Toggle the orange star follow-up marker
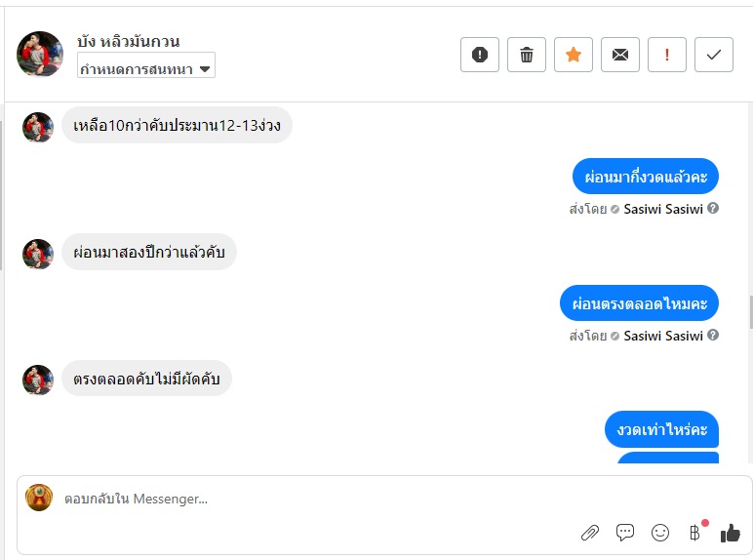This screenshot has width=753, height=560. (574, 55)
